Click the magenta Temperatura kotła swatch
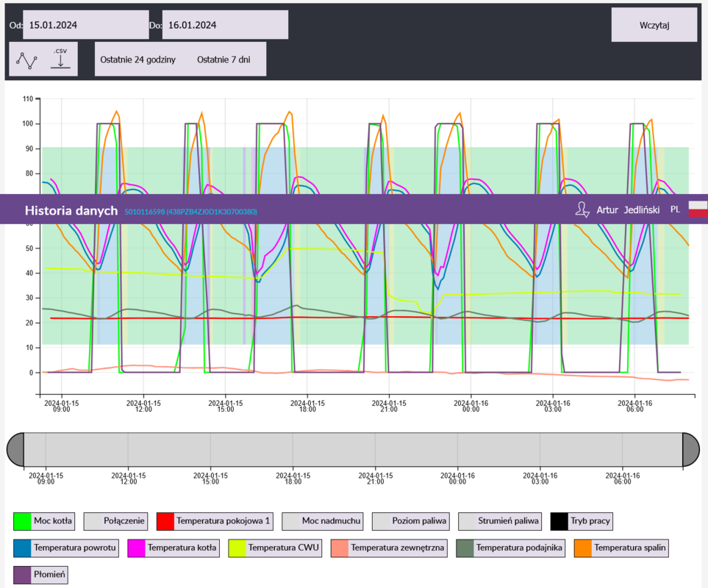The width and height of the screenshot is (708, 588). 137,548
